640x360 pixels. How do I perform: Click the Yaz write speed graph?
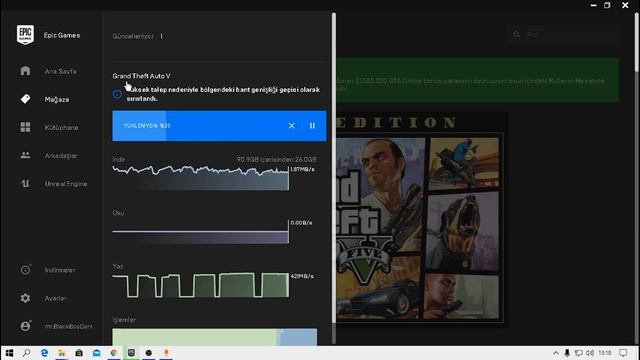point(200,285)
